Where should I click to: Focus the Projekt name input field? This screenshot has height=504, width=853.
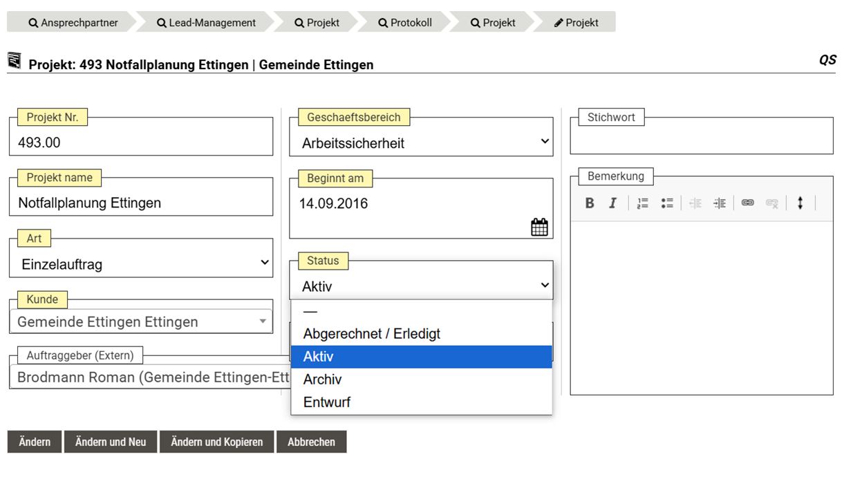pos(141,203)
